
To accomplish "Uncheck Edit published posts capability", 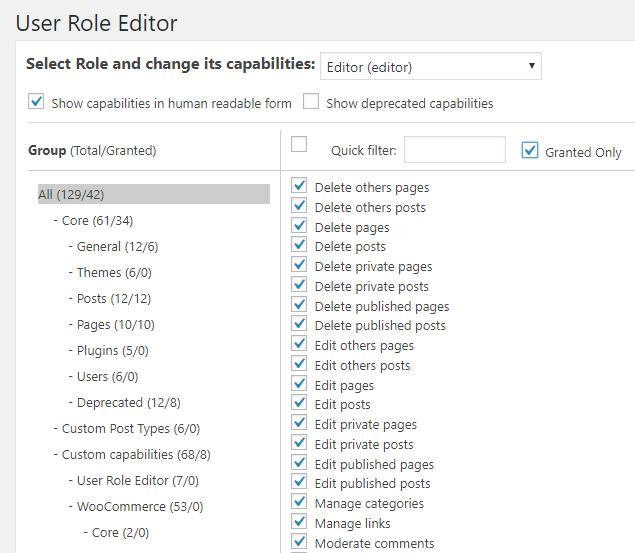I will click(299, 482).
